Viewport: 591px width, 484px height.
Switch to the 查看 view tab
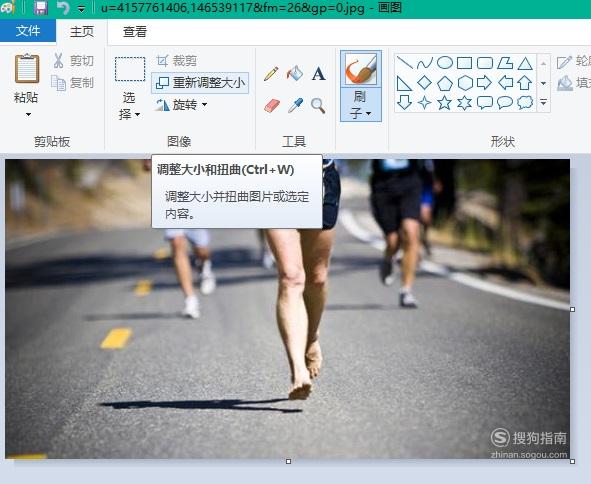(x=135, y=32)
